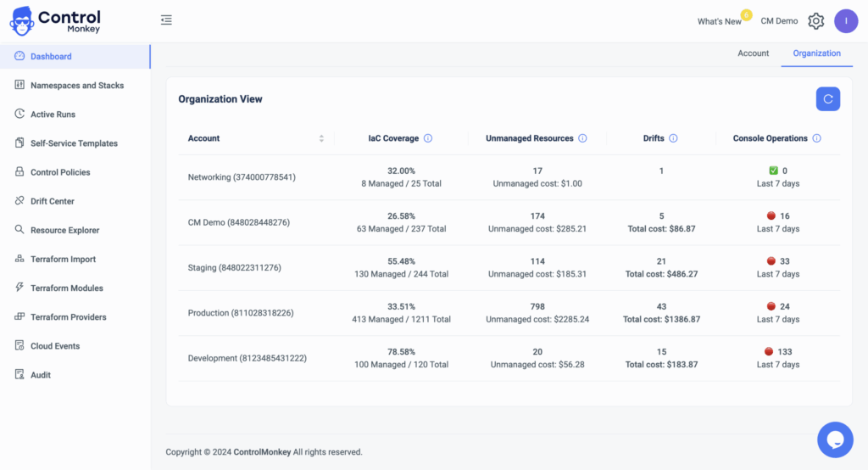This screenshot has height=470, width=868.
Task: Sort the table by the Account column arrows
Action: tap(321, 138)
